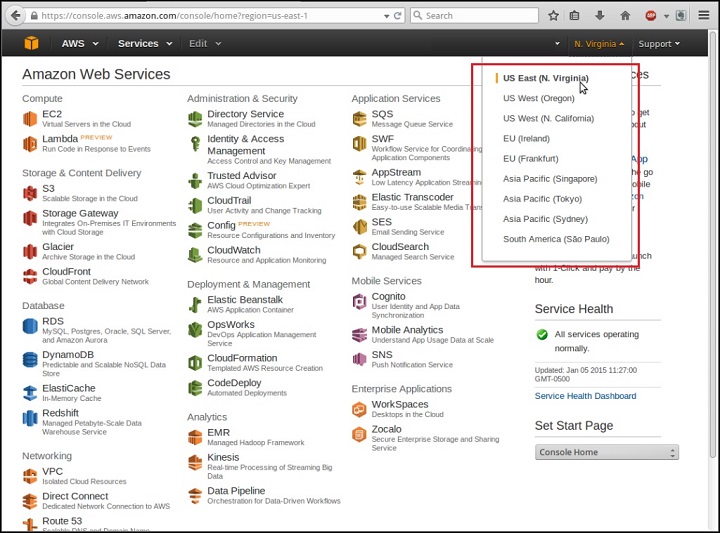Image resolution: width=720 pixels, height=533 pixels.
Task: Open the URL history dropdown arrow
Action: 387,16
